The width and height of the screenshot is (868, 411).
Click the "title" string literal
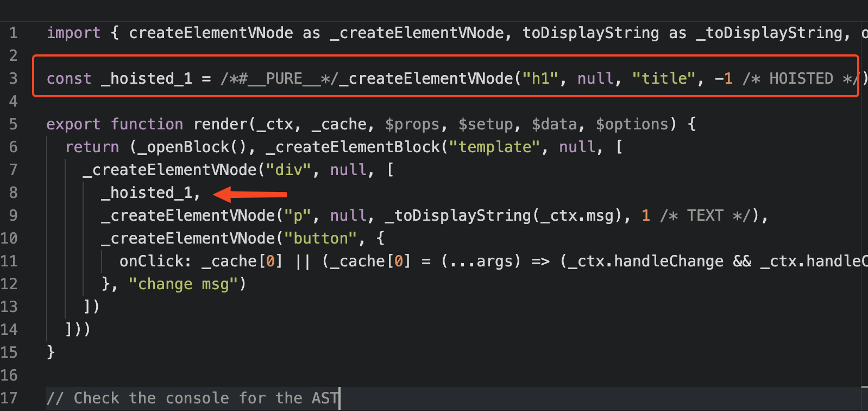pos(664,79)
